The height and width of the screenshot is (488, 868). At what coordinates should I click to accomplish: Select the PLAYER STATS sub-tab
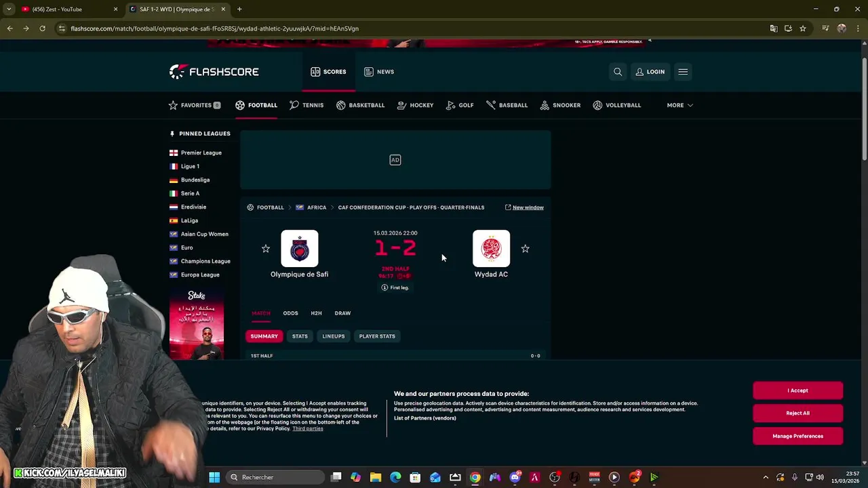[x=377, y=336]
